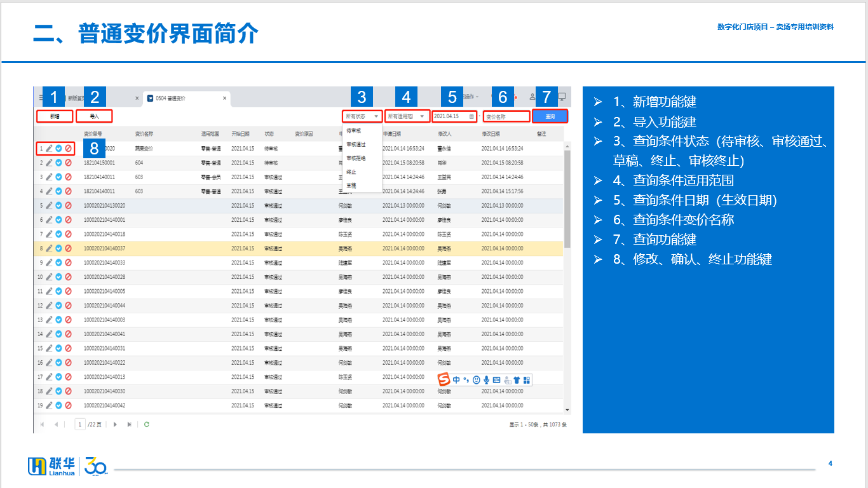The image size is (868, 488).
Task: Click the red terminate icon in row 3
Action: click(68, 177)
